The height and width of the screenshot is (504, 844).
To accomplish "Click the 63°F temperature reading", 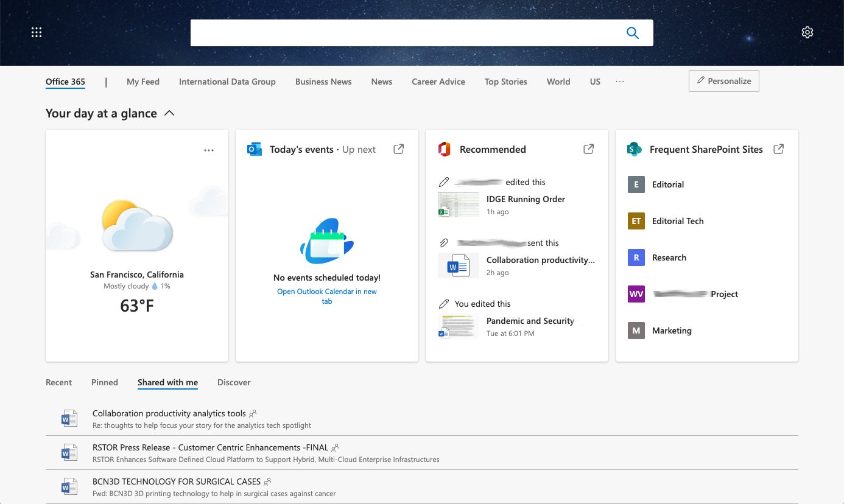I will pyautogui.click(x=137, y=306).
